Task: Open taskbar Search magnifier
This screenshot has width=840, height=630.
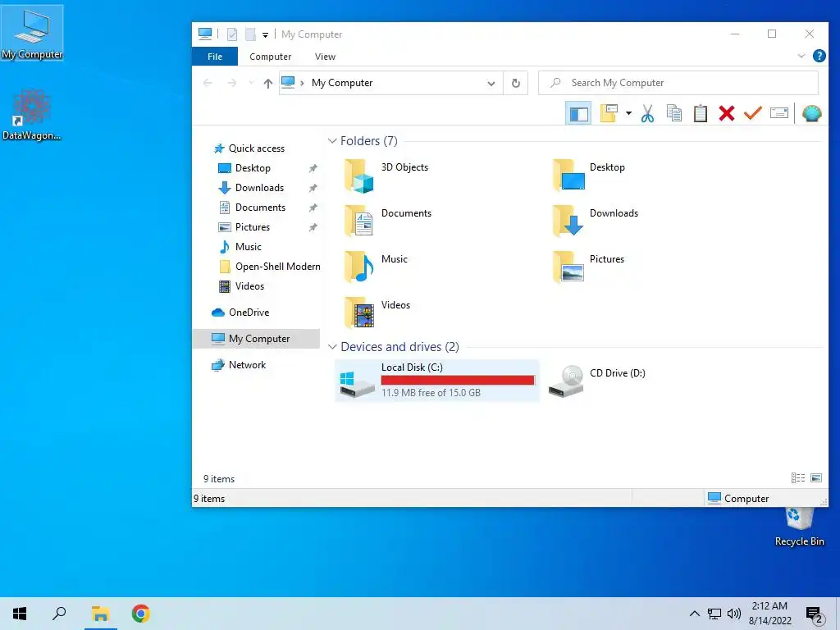Action: coord(59,614)
